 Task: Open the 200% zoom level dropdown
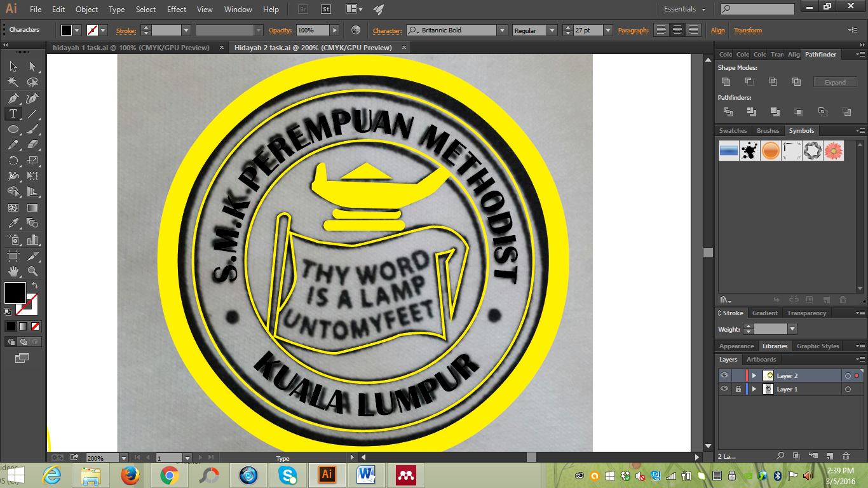(x=123, y=457)
